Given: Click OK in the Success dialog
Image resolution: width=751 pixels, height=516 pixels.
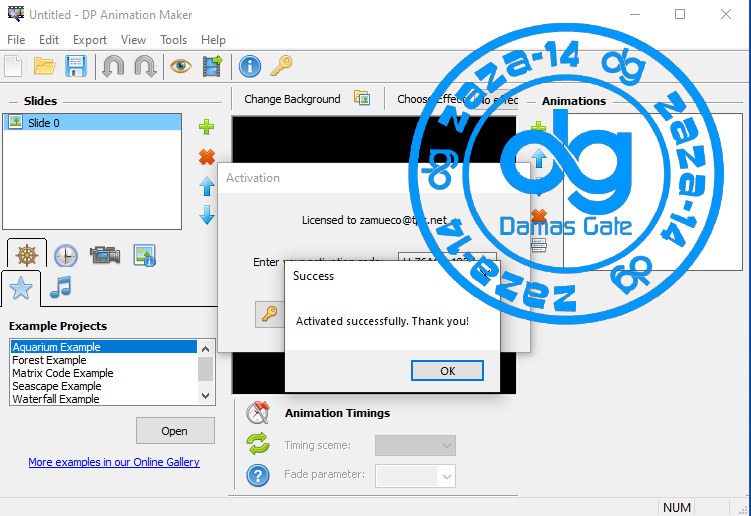Looking at the screenshot, I should click(x=447, y=371).
